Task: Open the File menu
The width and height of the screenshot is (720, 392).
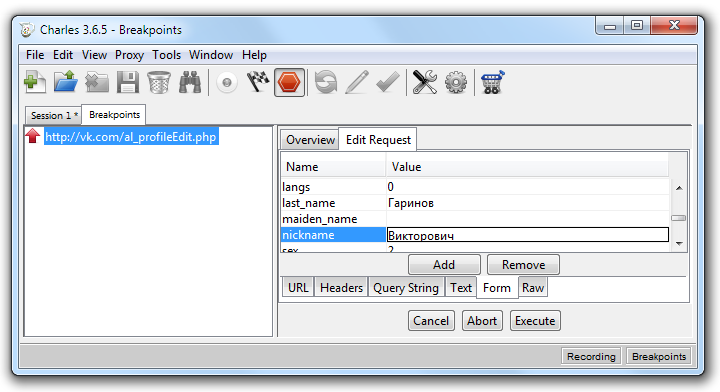Action: click(35, 55)
